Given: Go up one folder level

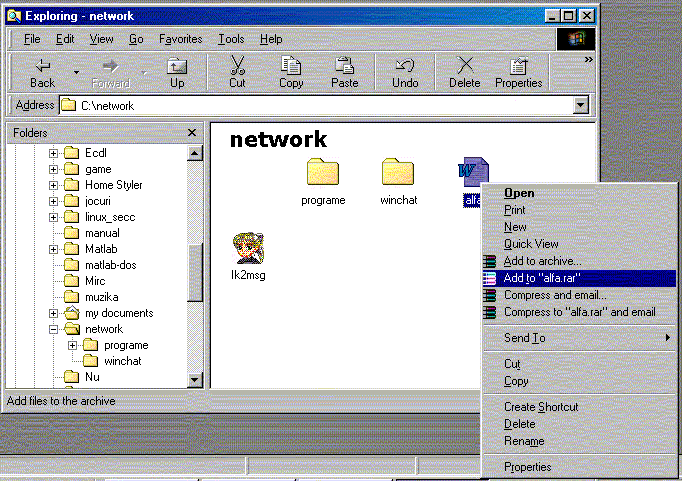Looking at the screenshot, I should click(x=177, y=66).
